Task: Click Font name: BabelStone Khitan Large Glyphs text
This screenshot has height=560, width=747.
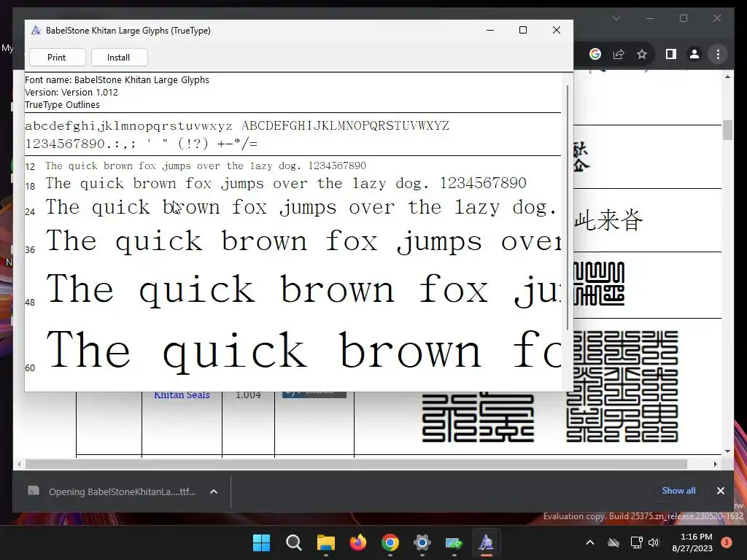Action: tap(117, 80)
